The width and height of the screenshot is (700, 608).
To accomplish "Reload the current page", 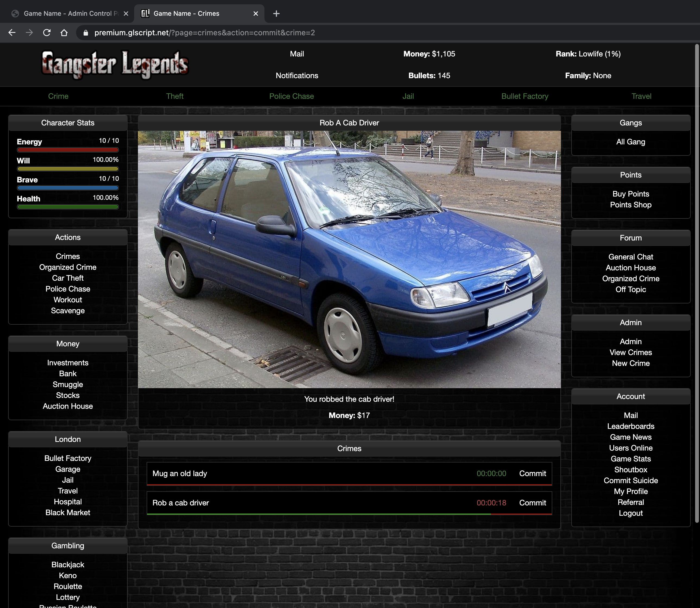I will tap(47, 33).
